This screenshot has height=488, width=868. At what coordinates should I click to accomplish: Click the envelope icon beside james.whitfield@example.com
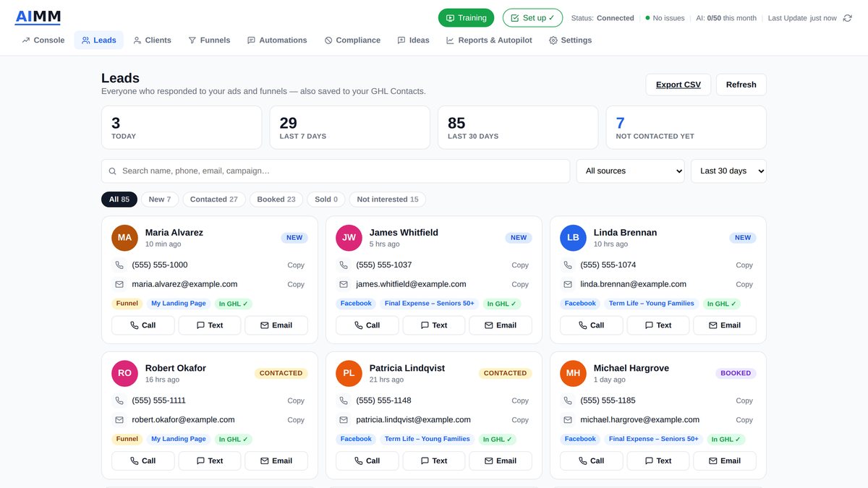point(344,285)
